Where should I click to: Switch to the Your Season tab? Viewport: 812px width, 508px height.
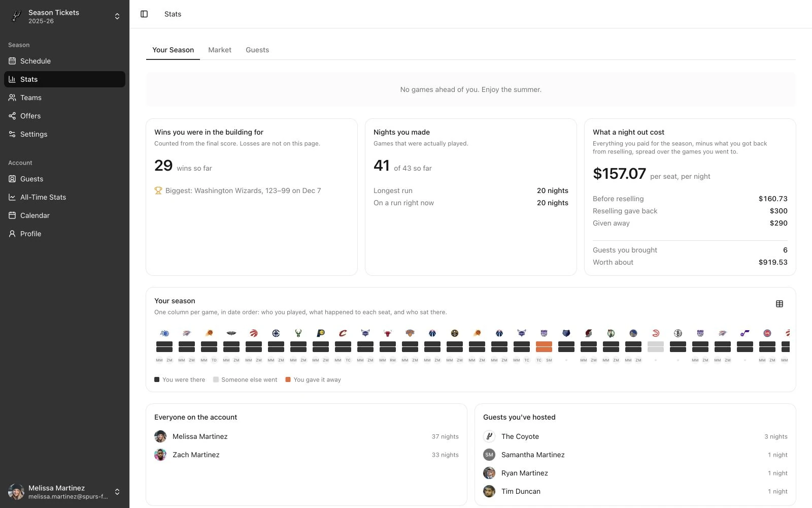click(173, 50)
